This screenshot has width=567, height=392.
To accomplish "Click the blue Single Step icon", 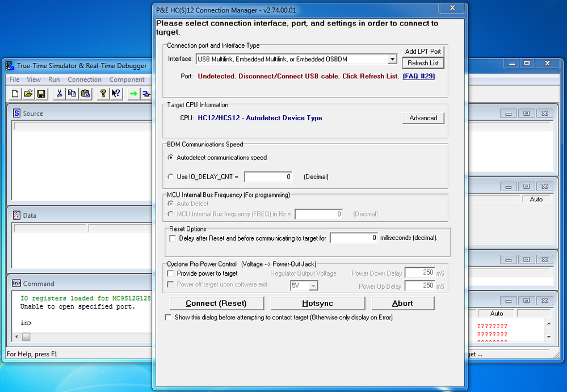I will point(146,94).
